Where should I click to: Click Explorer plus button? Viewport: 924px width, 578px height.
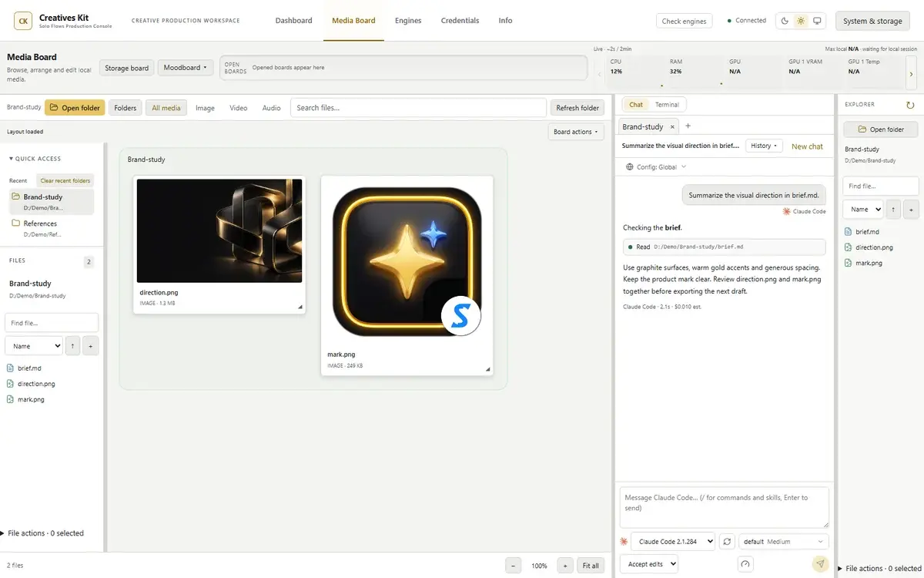911,209
